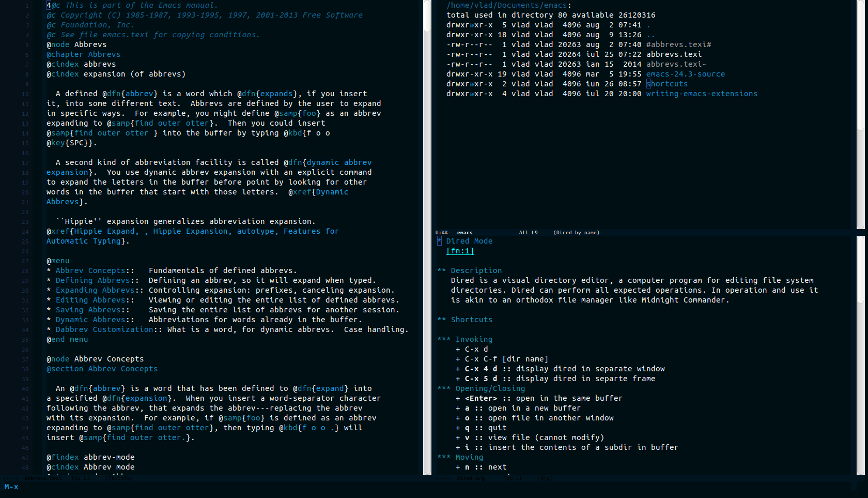This screenshot has height=498, width=868.
Task: Click the '@node Abbrev Concepts' line
Action: pos(95,359)
